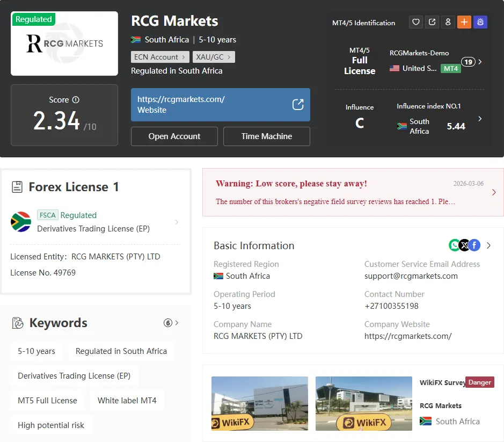
Task: Click Company Website link rcgmarkets.com
Action: point(408,336)
